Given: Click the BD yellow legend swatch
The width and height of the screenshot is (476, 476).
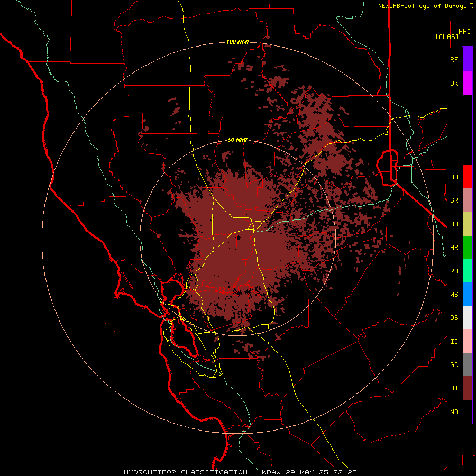Looking at the screenshot, I should click(x=467, y=224).
